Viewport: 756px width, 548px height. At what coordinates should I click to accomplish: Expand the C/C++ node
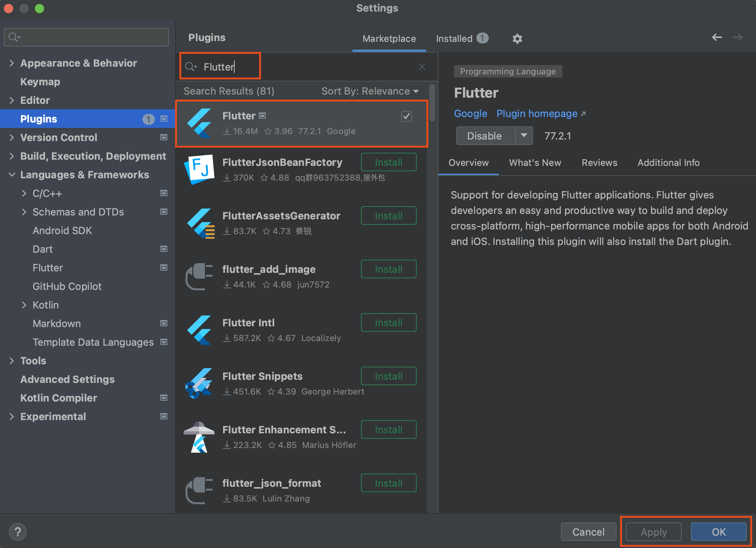tap(24, 193)
